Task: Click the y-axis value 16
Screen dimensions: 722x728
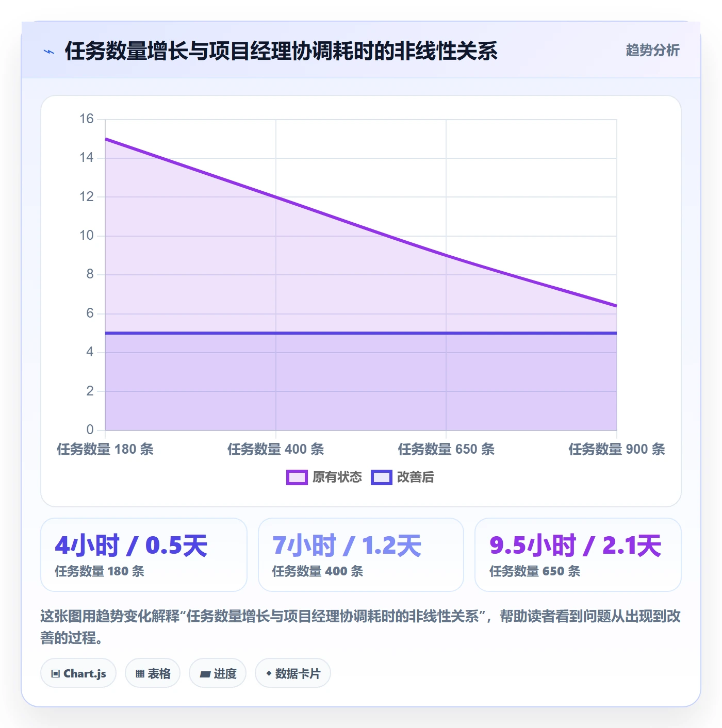Action: (87, 119)
